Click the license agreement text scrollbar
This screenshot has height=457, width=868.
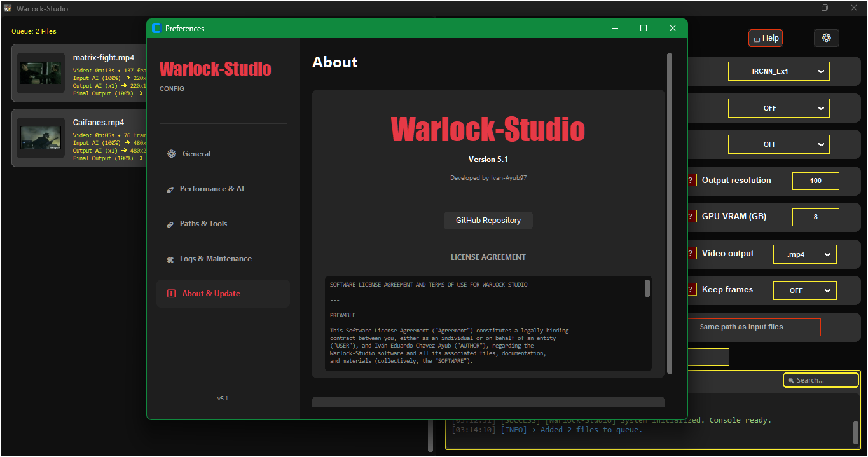click(x=647, y=289)
